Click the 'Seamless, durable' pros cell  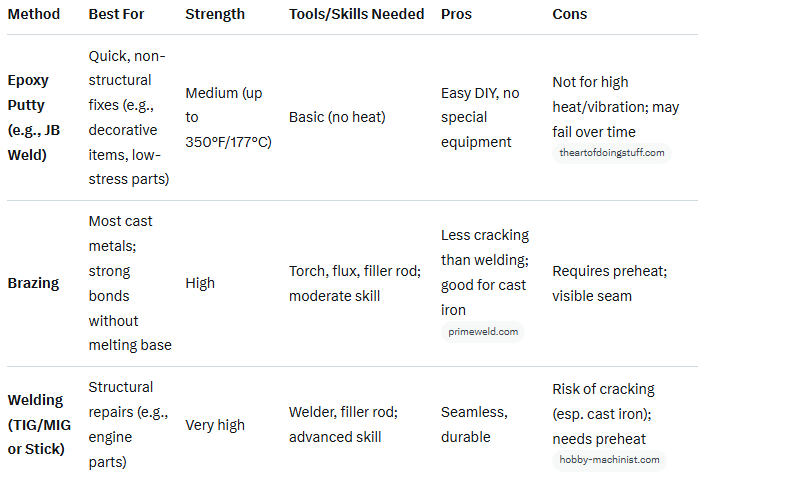click(x=474, y=425)
